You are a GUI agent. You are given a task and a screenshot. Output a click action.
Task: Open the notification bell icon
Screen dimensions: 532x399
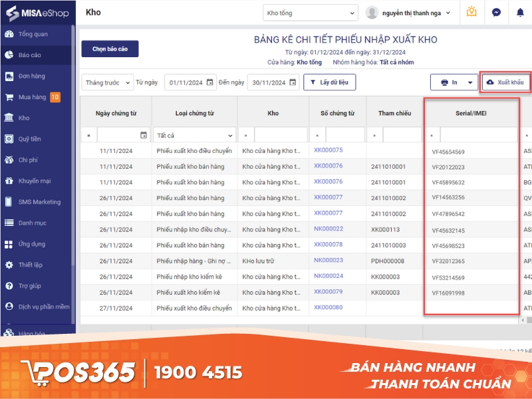click(520, 13)
